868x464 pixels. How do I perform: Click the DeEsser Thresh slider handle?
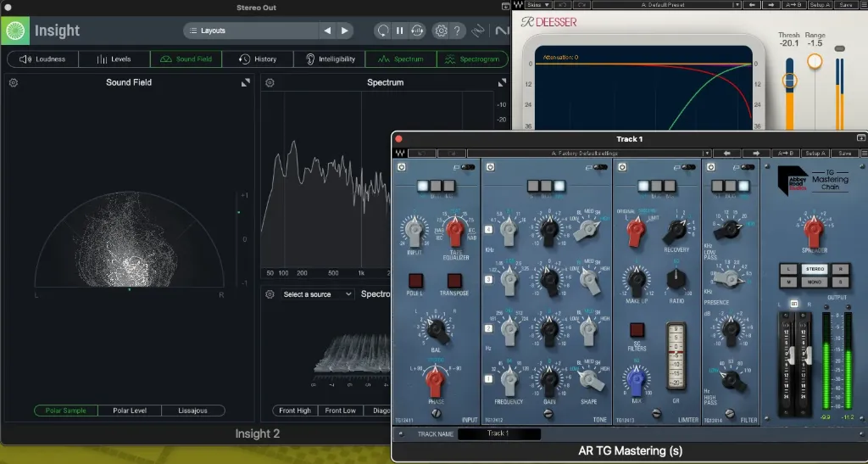click(x=789, y=81)
